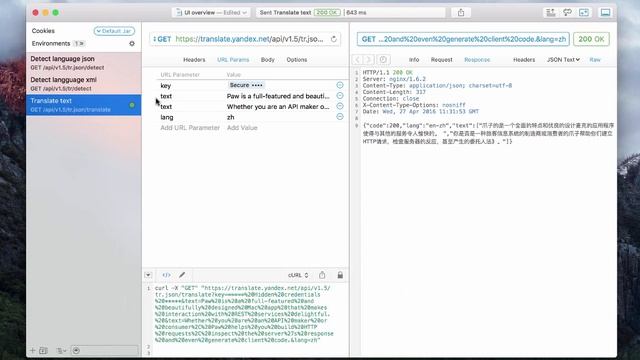
Task: Click 'Sent Translate text' status in title bar
Action: click(285, 13)
